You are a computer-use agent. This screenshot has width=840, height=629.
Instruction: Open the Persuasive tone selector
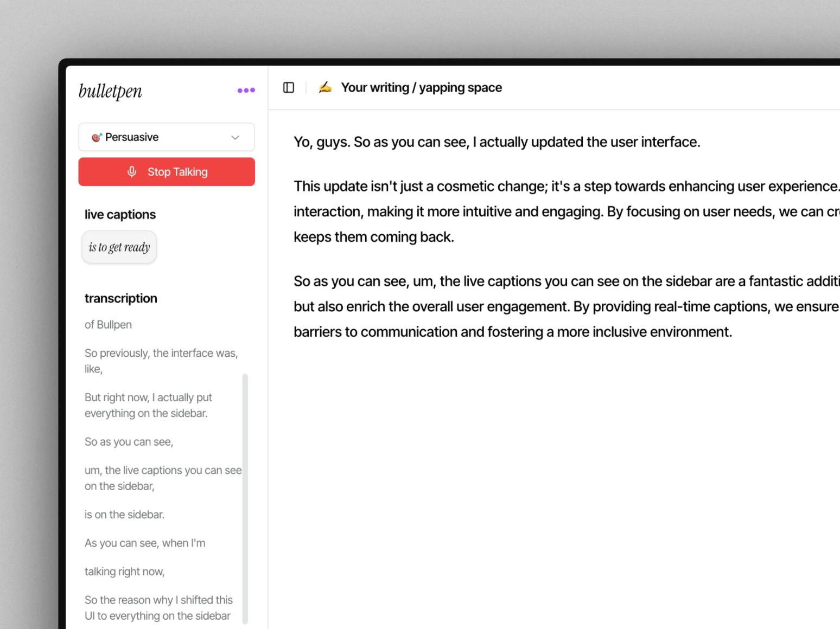[167, 137]
